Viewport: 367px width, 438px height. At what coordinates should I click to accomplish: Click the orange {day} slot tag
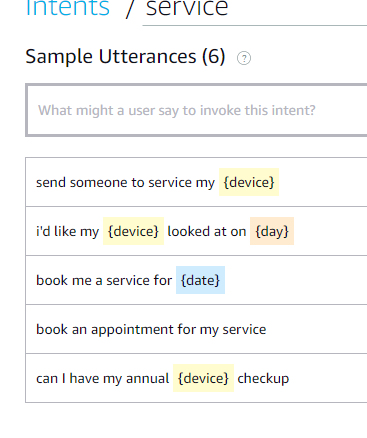click(272, 231)
